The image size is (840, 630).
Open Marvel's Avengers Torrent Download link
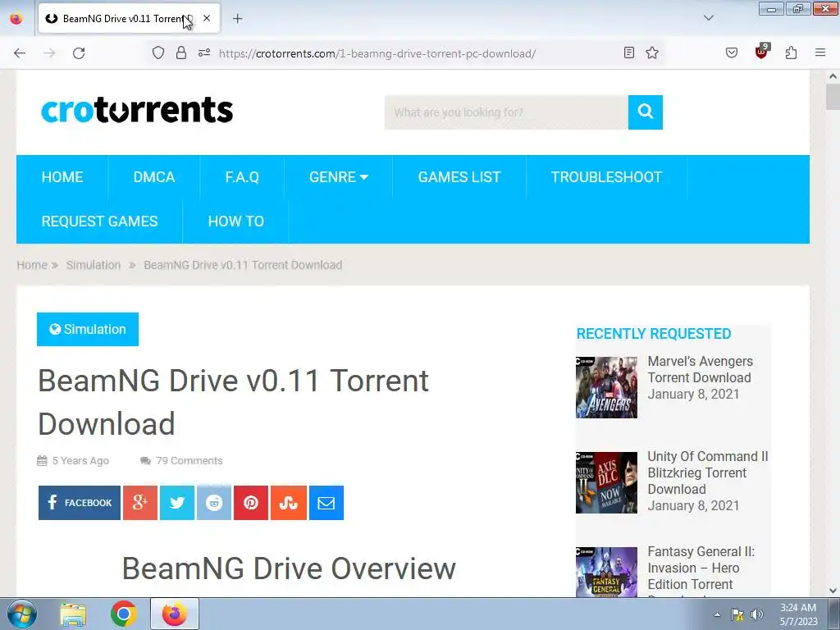click(x=701, y=369)
